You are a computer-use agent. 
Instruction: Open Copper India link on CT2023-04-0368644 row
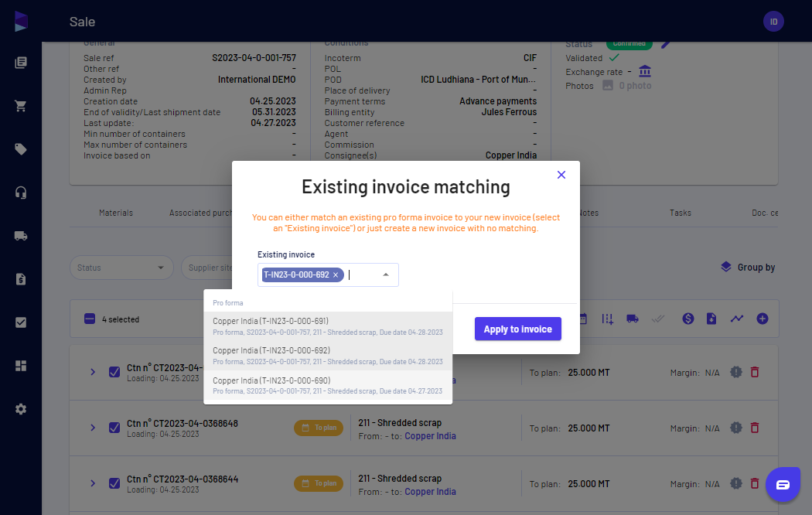click(x=430, y=493)
